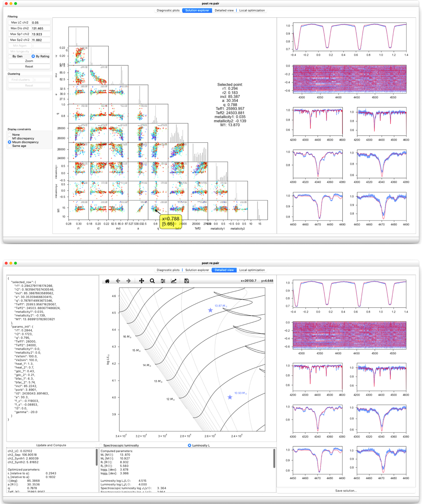This screenshot has height=504, width=422.
Task: Click the Max Dis chi2 button
Action: pos(20,28)
